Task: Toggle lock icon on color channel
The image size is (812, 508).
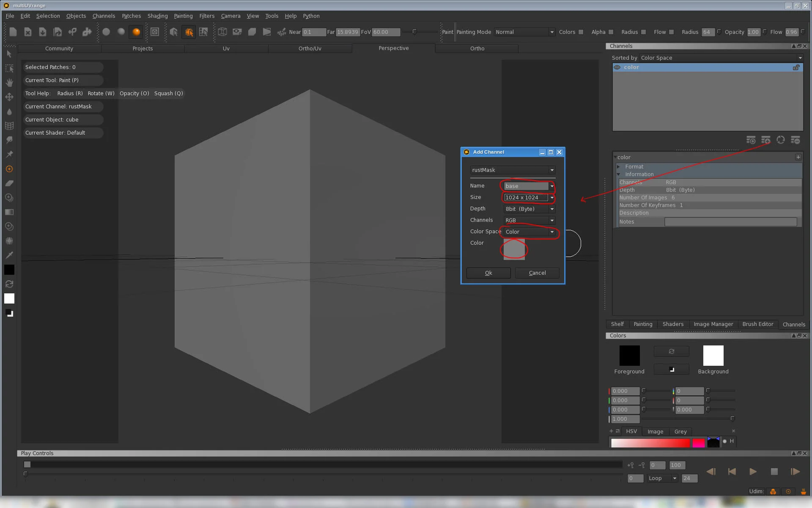Action: pyautogui.click(x=796, y=67)
